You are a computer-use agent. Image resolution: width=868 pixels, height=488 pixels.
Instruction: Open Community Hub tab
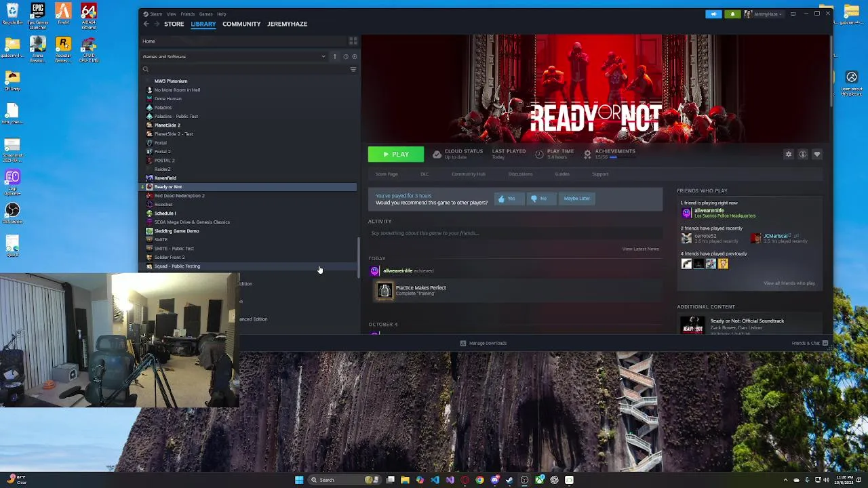469,174
